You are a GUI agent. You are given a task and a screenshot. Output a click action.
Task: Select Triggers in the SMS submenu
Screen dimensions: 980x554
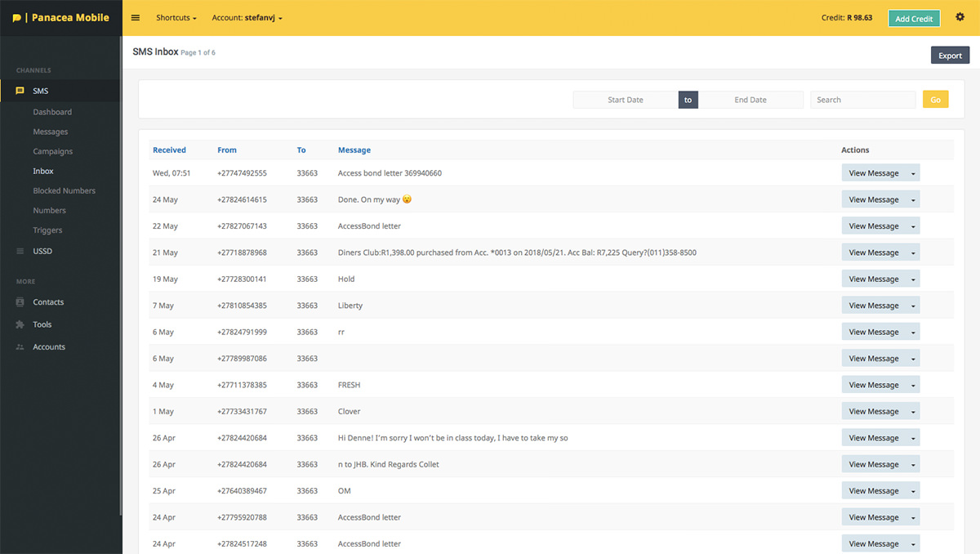47,230
